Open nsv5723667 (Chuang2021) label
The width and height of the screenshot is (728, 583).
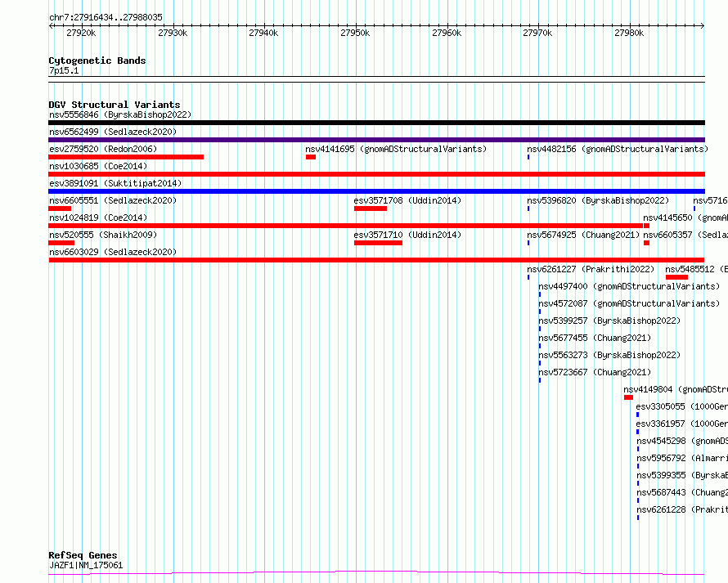[x=595, y=372]
